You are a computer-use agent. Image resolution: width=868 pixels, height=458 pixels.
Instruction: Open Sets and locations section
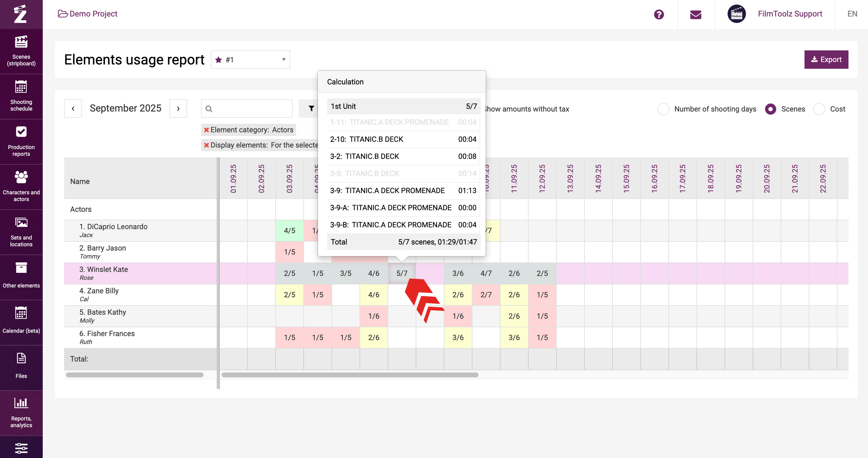21,232
